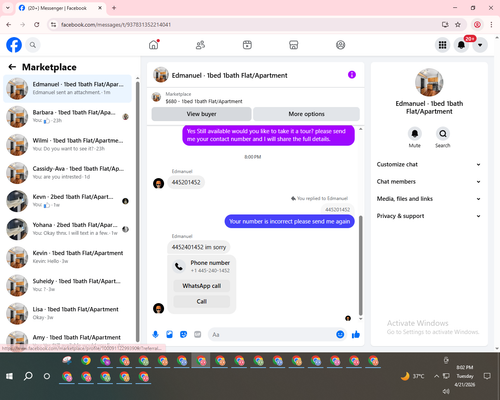
Task: Click the browser address bar URL
Action: (116, 25)
